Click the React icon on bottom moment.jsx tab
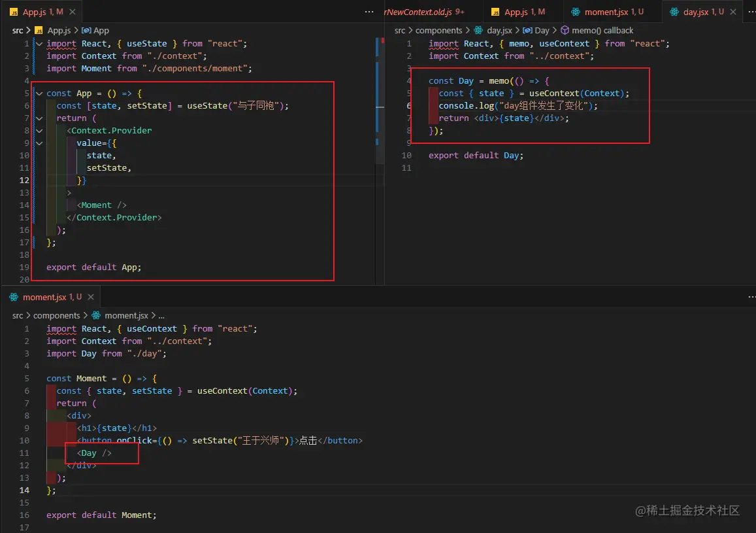Screen dimensions: 756x533 14,297
